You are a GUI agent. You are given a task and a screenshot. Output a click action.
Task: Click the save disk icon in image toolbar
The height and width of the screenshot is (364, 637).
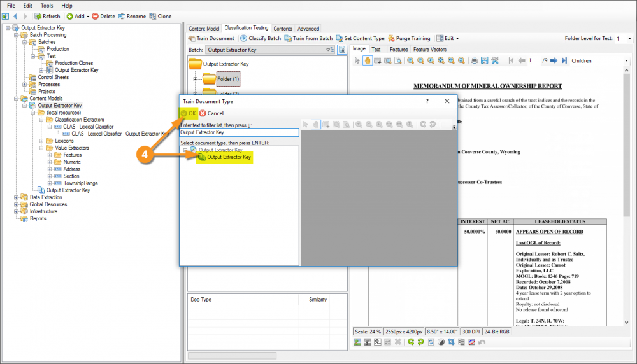click(x=485, y=60)
